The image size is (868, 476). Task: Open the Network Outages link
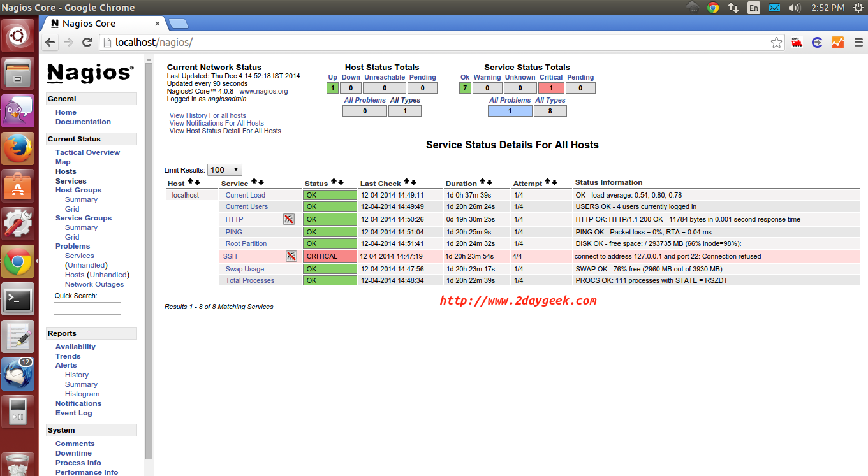[x=94, y=284]
